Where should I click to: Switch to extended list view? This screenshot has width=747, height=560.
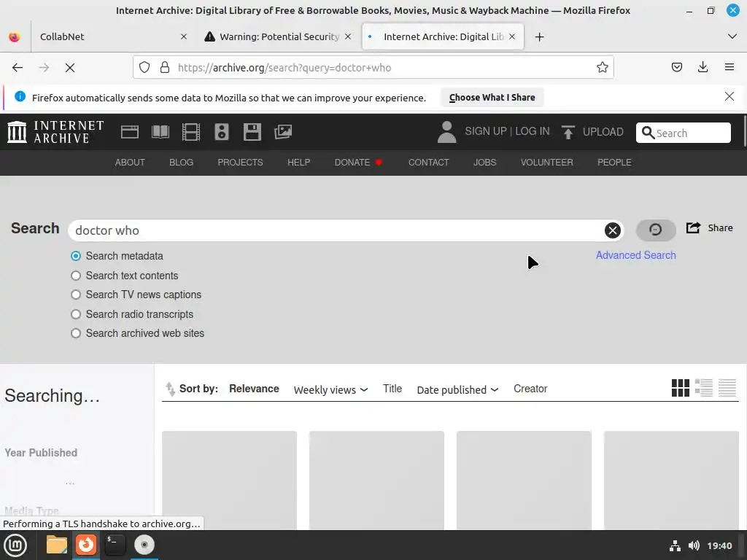[704, 388]
